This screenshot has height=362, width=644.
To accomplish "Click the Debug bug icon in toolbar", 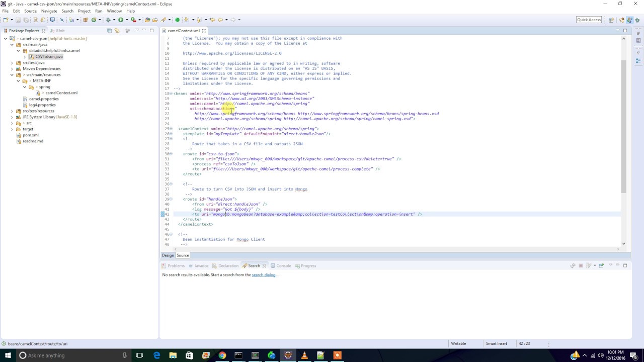I will [108, 20].
